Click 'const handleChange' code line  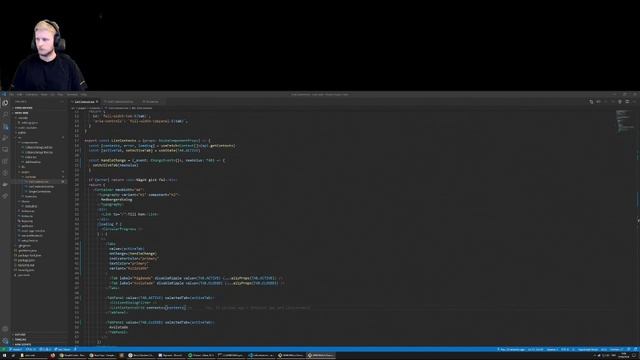pyautogui.click(x=157, y=160)
